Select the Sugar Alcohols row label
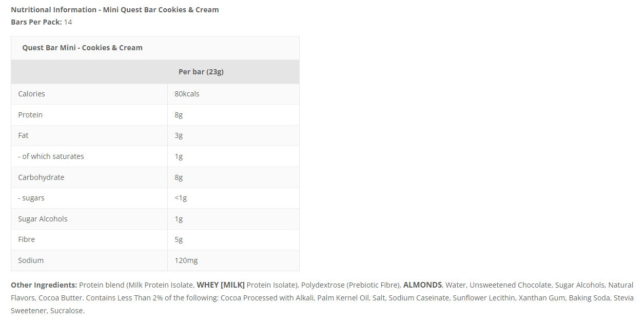The image size is (644, 324). tap(43, 219)
